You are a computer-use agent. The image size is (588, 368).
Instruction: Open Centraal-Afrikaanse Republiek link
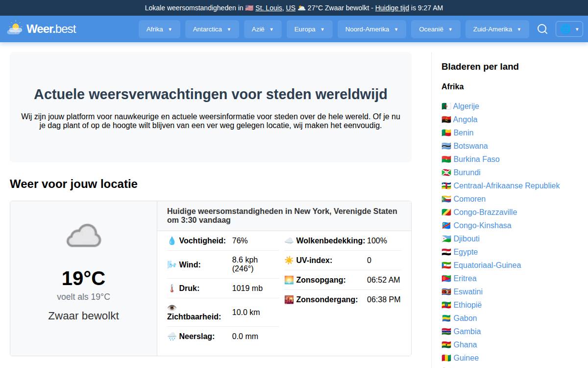[x=507, y=186]
